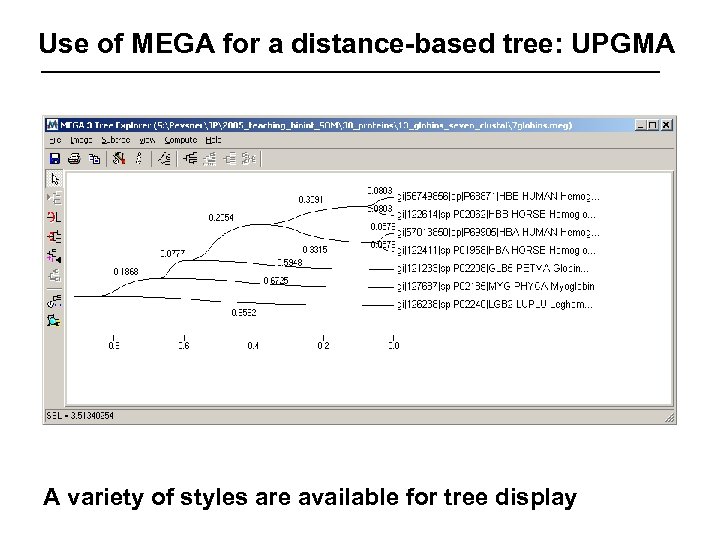Open the View menu

coord(147,140)
